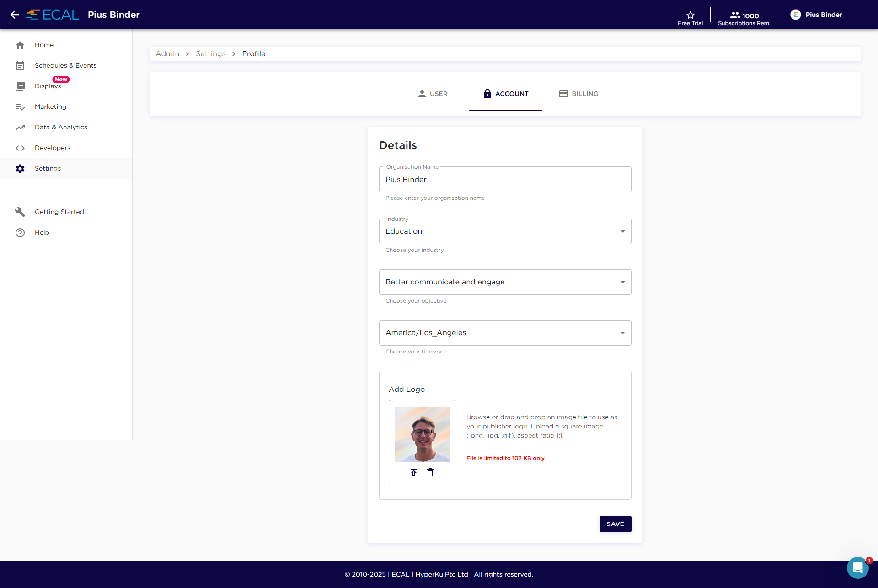878x588 pixels.
Task: Click the uploaded logo thumbnail photo
Action: 422,434
